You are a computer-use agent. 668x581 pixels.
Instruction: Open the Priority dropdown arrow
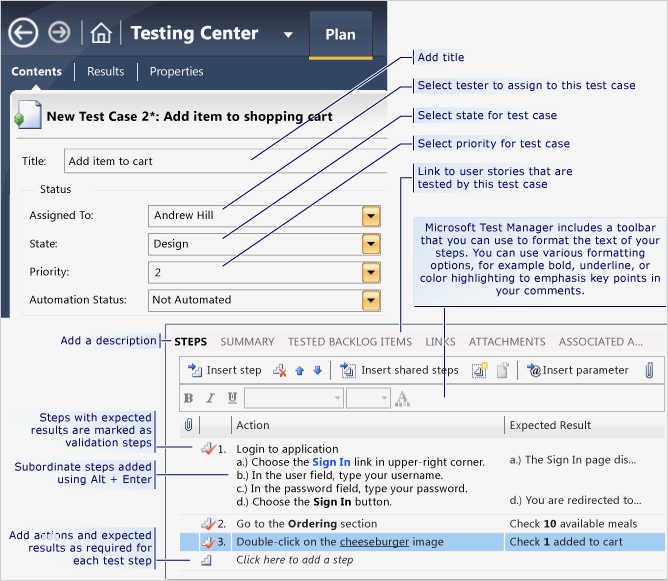(x=371, y=273)
